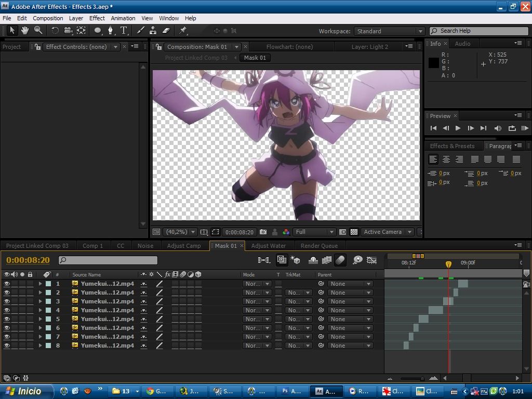Switch to the Render Queue tab
Screen dimensions: 532x399
click(x=319, y=246)
